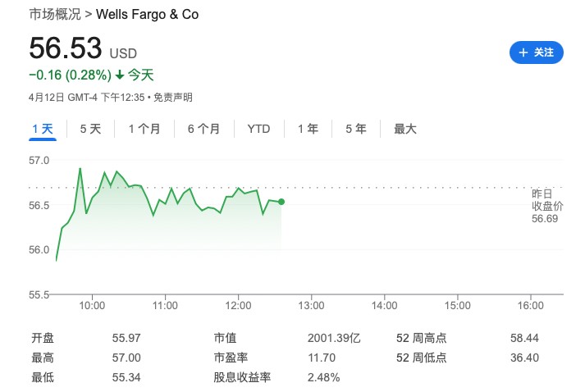Select the 1 天 tab
585x392 pixels.
(x=43, y=129)
